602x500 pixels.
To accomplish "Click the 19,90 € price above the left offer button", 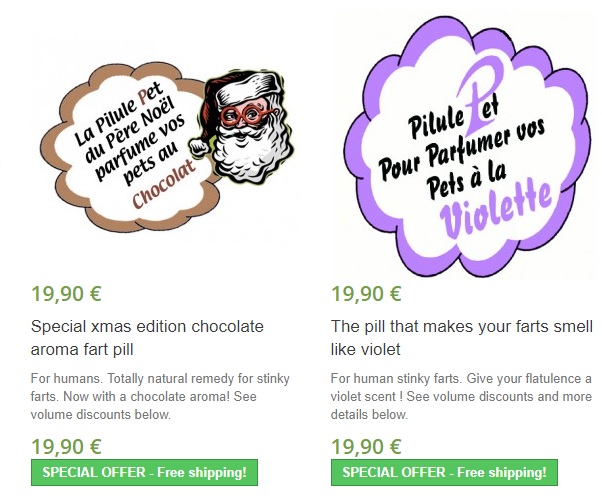I will (x=66, y=447).
